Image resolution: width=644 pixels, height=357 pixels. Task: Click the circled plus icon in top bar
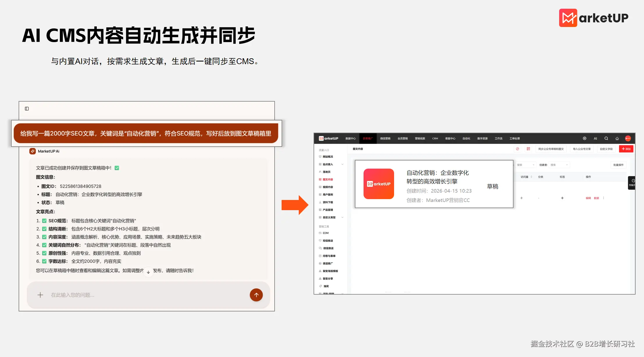[x=584, y=138]
